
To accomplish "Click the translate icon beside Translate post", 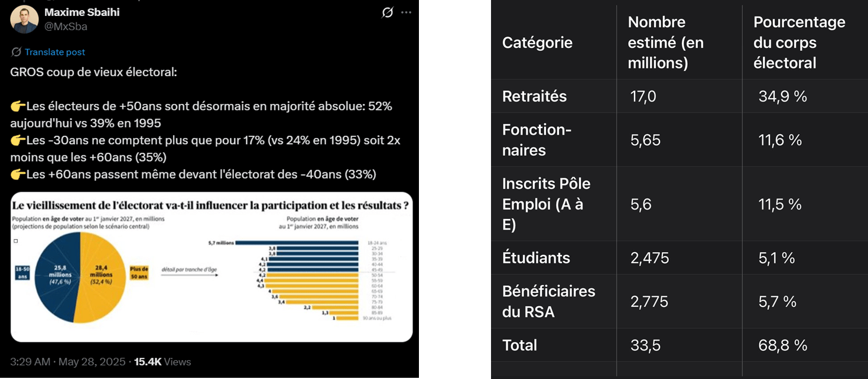I will (17, 52).
